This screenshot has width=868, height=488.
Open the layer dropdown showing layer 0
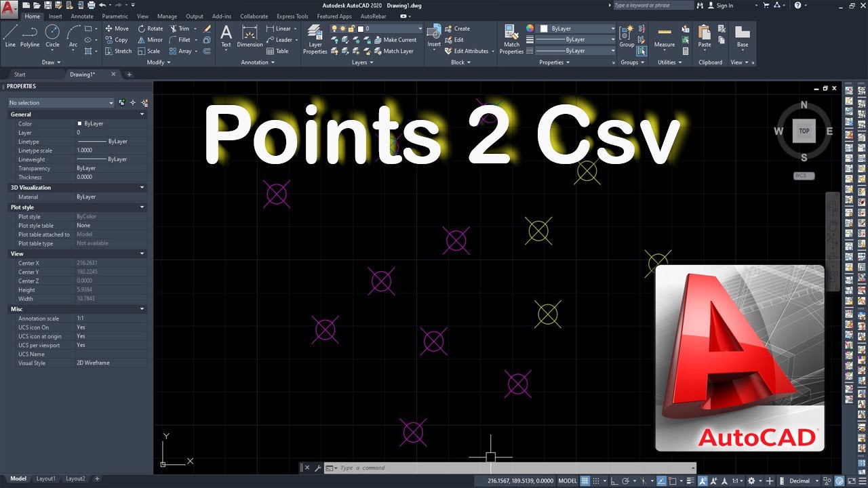392,28
